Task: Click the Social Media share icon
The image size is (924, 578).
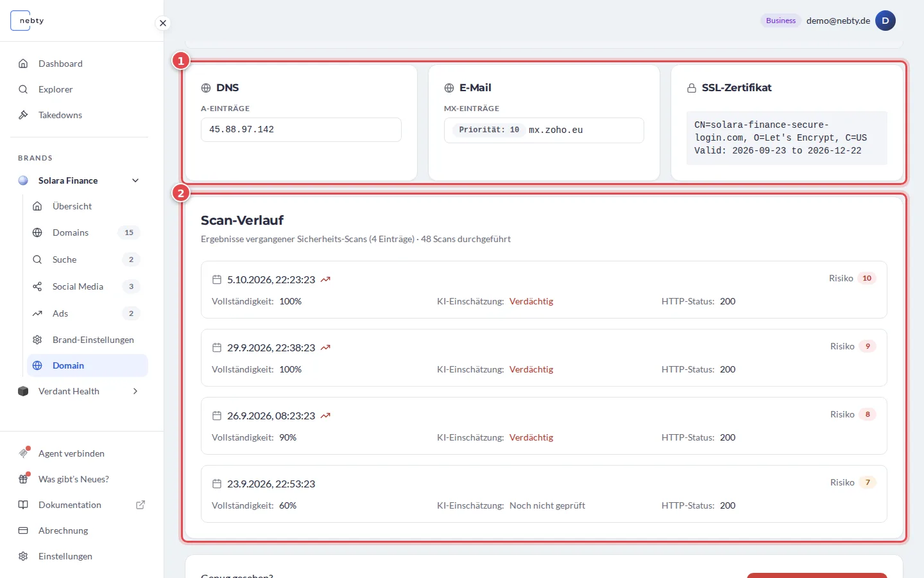Action: point(37,286)
